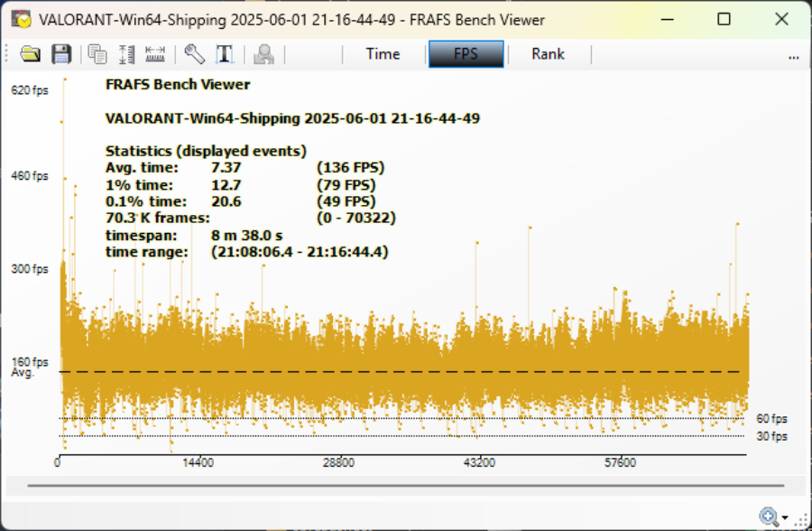
Task: Click the 'FRAFS Bench Viewer' chart heading
Action: (x=178, y=85)
